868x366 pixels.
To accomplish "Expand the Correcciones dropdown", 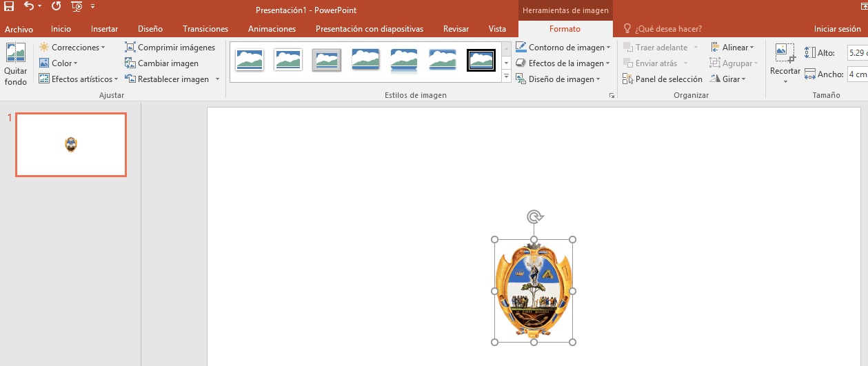I will (x=73, y=48).
